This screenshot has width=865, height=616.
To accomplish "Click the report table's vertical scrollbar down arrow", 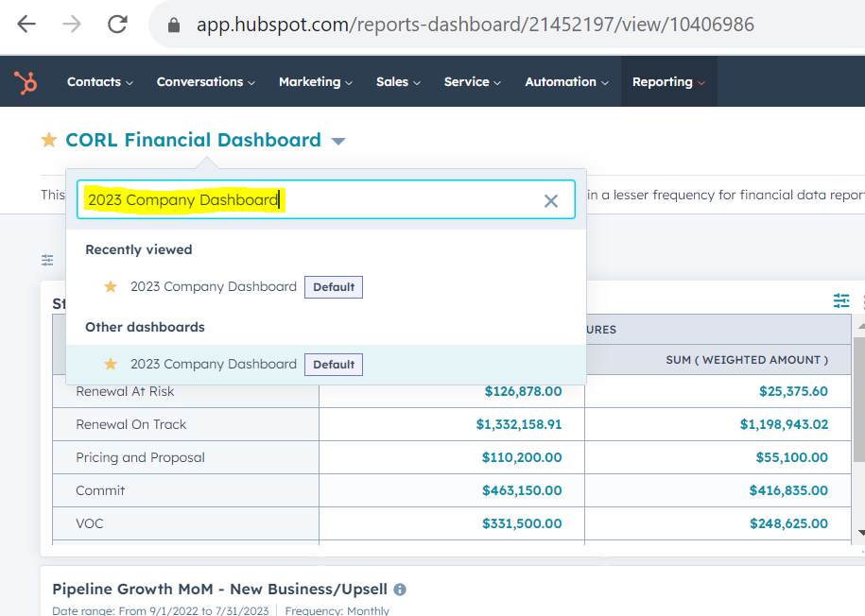I will 858,533.
